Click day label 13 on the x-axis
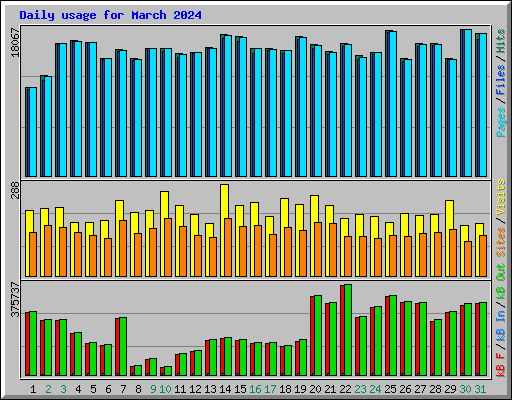Image resolution: width=512 pixels, height=400 pixels. [x=210, y=389]
